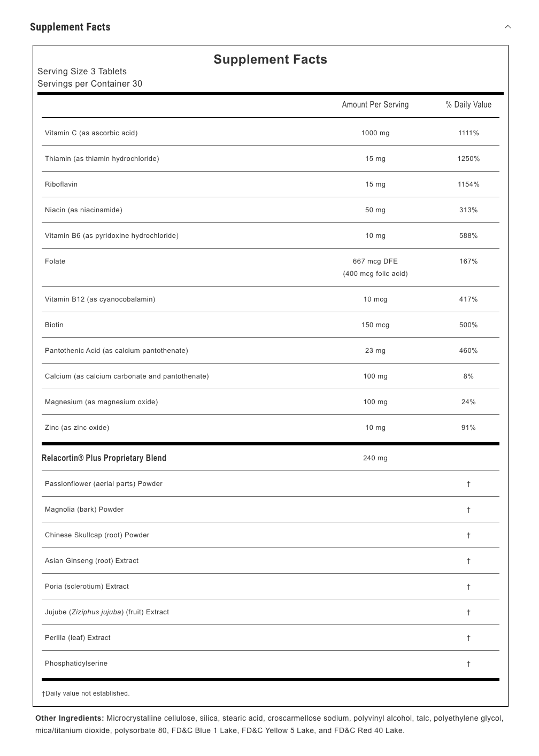Click the Daily value not established footnote

86,693
